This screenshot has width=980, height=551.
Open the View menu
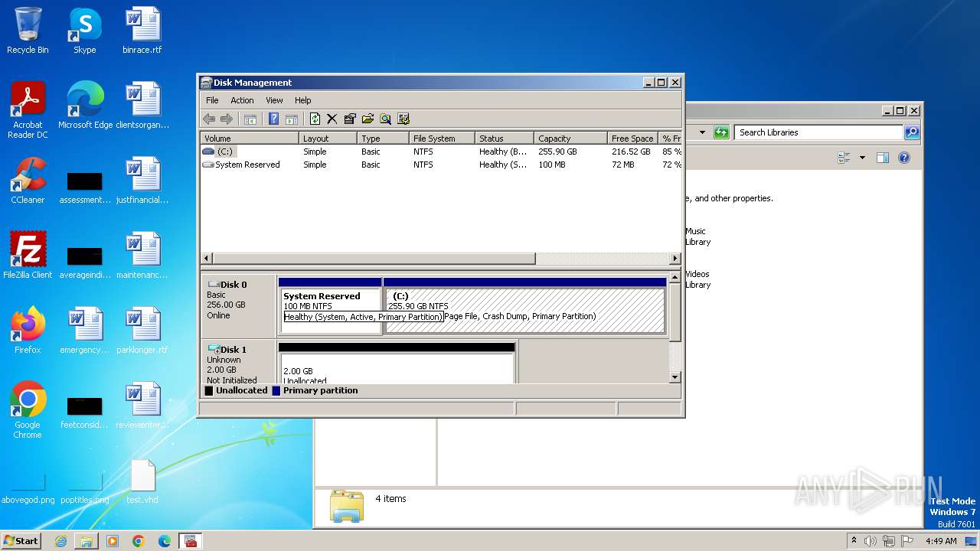[x=274, y=100]
